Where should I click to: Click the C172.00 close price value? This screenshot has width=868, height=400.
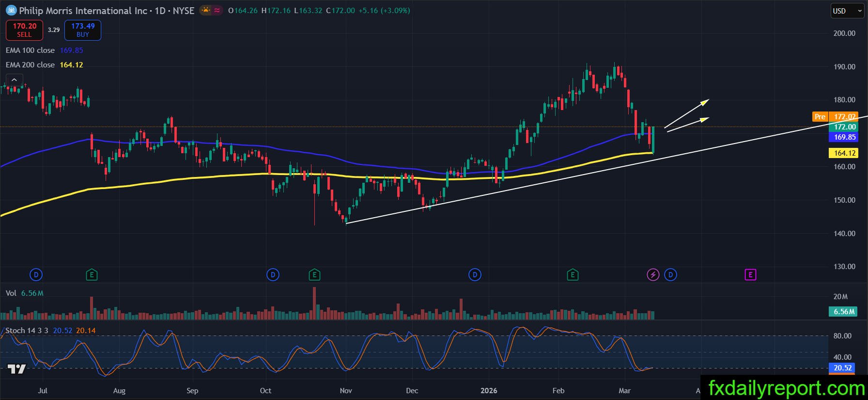click(x=341, y=11)
